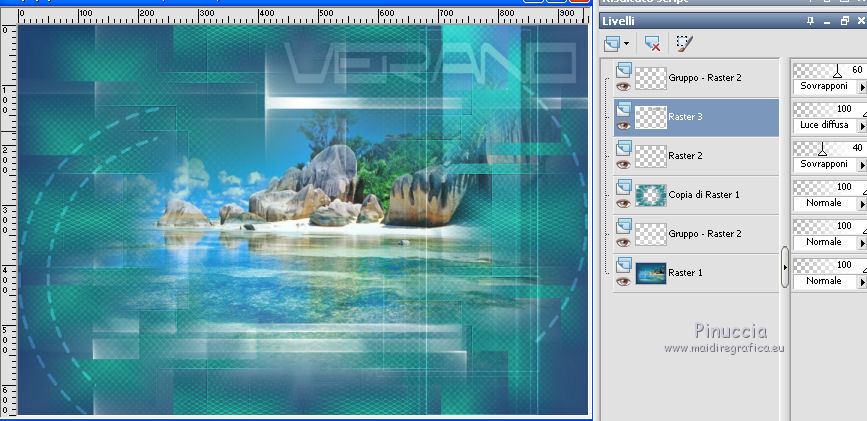867x421 pixels.
Task: Open the arrow beside New Raster Layer icon
Action: click(626, 44)
